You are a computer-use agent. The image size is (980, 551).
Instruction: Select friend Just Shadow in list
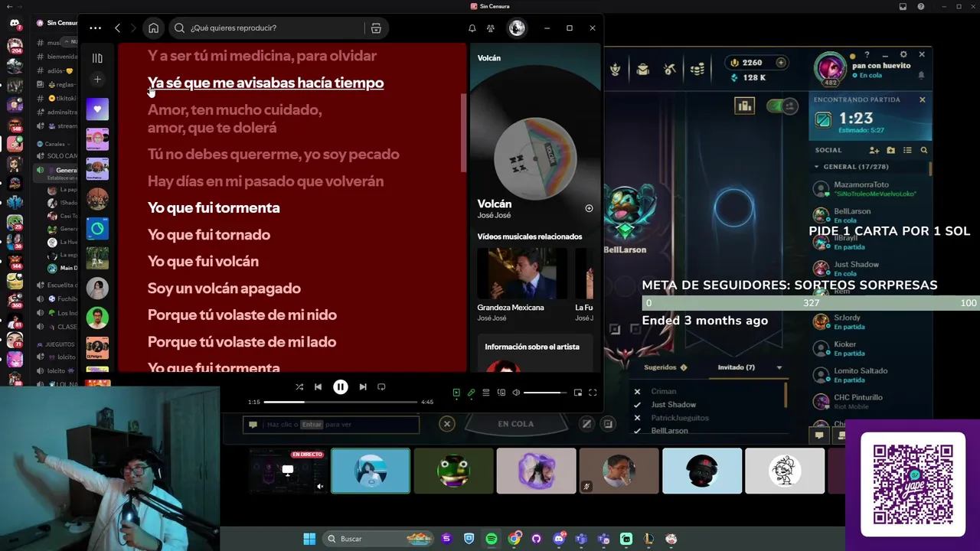(871, 269)
